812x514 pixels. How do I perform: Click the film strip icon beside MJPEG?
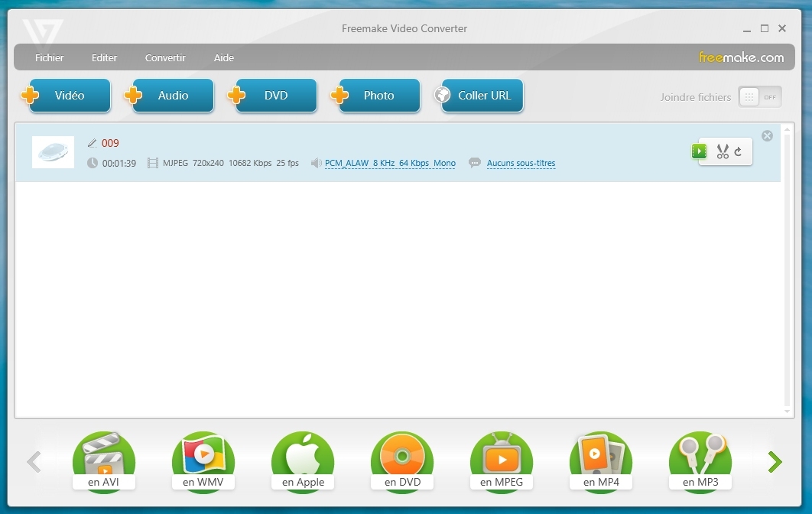tap(153, 163)
